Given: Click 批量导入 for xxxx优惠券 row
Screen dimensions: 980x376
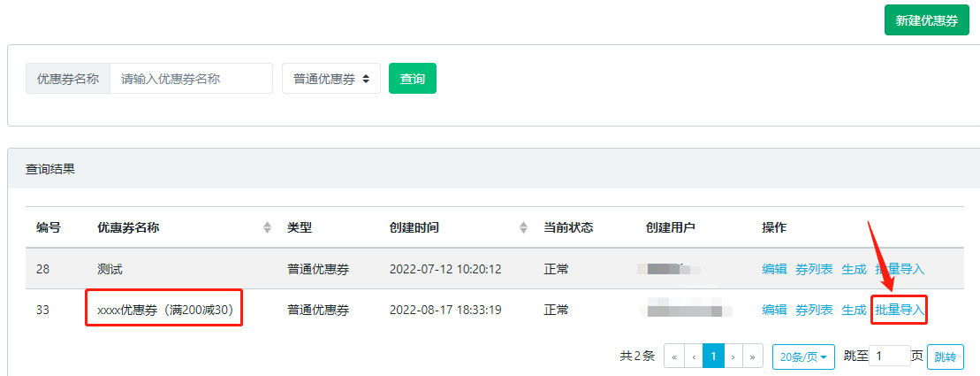Looking at the screenshot, I should [x=900, y=310].
